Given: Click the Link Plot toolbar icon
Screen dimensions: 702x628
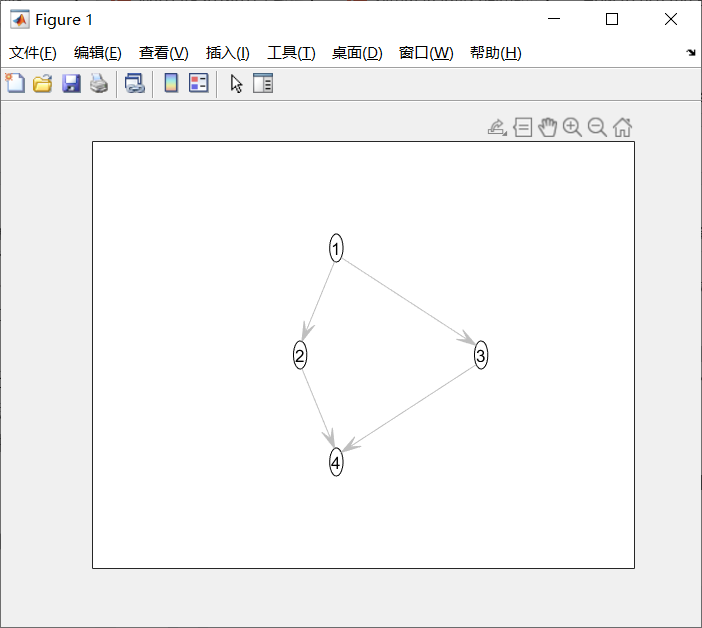Looking at the screenshot, I should pos(135,83).
